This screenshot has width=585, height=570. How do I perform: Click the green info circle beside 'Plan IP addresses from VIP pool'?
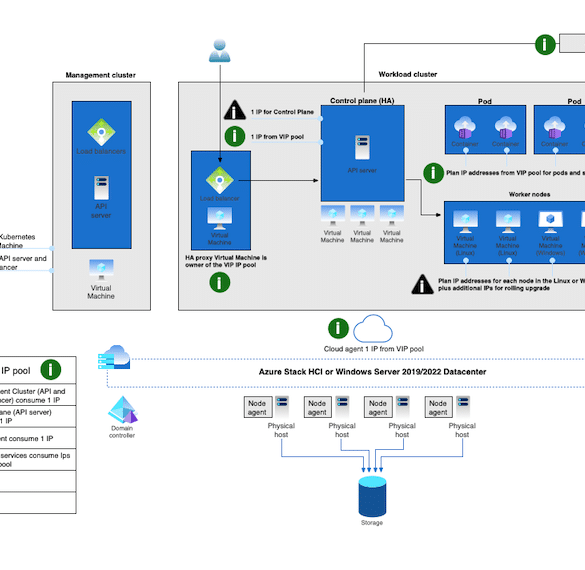433,173
